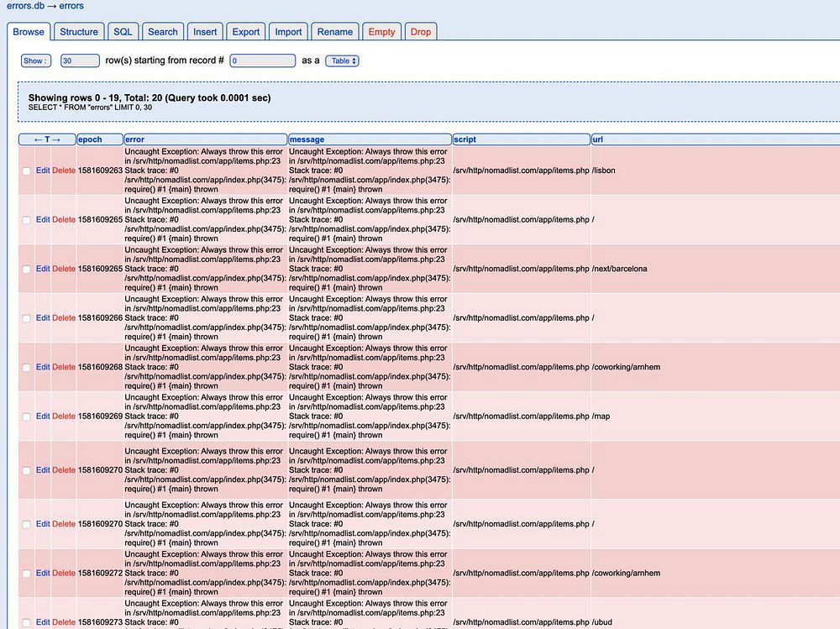840x629 pixels.
Task: Check the checkbox for the /lisbon row
Action: pyautogui.click(x=26, y=170)
